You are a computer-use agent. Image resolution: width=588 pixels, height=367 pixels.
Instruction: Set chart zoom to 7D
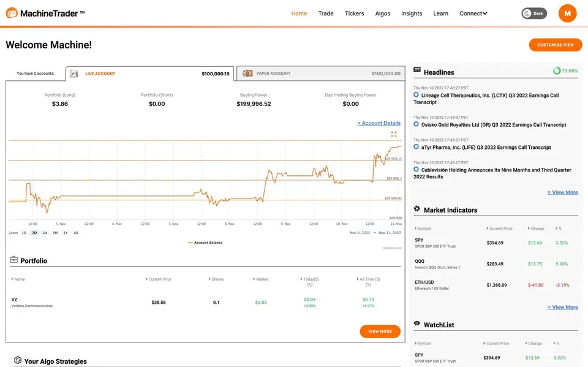tap(34, 233)
